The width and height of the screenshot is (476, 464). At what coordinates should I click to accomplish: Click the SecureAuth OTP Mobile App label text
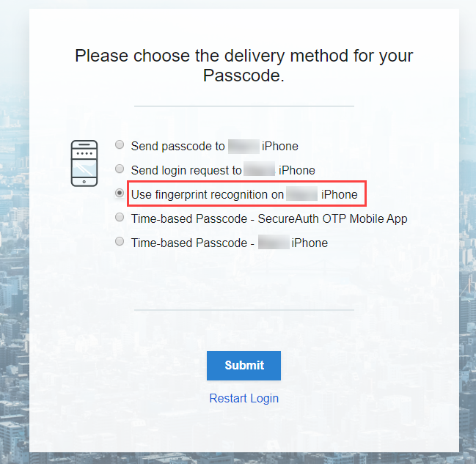pos(268,218)
